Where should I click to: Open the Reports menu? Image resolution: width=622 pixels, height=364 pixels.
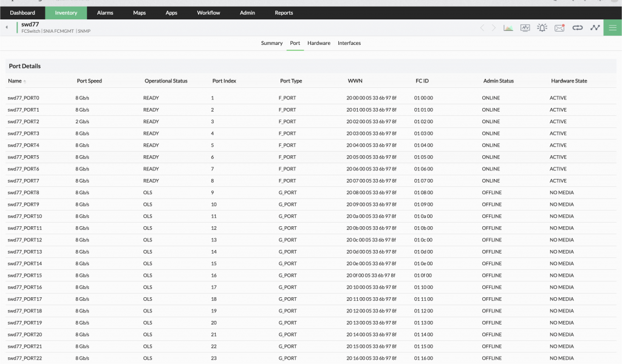pos(284,13)
